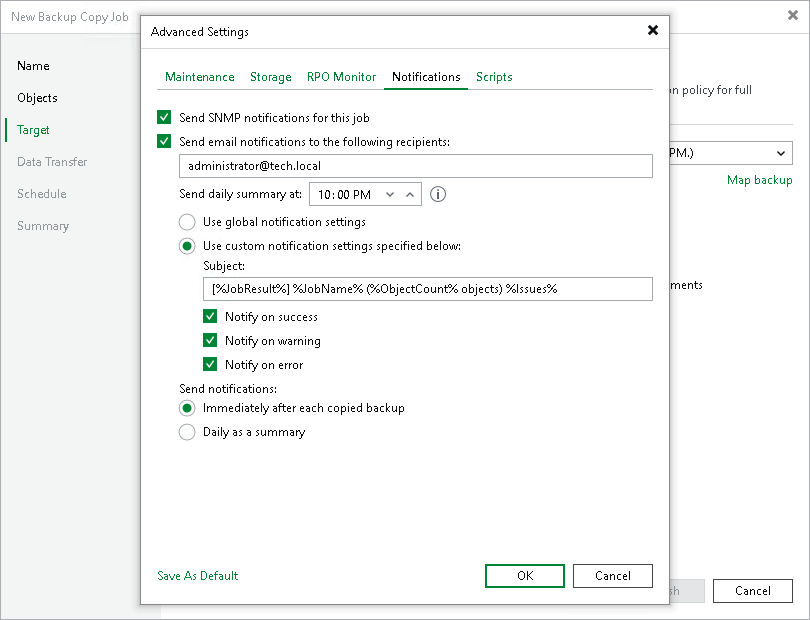Image resolution: width=810 pixels, height=620 pixels.
Task: Close the Advanced Settings dialog
Action: [652, 30]
